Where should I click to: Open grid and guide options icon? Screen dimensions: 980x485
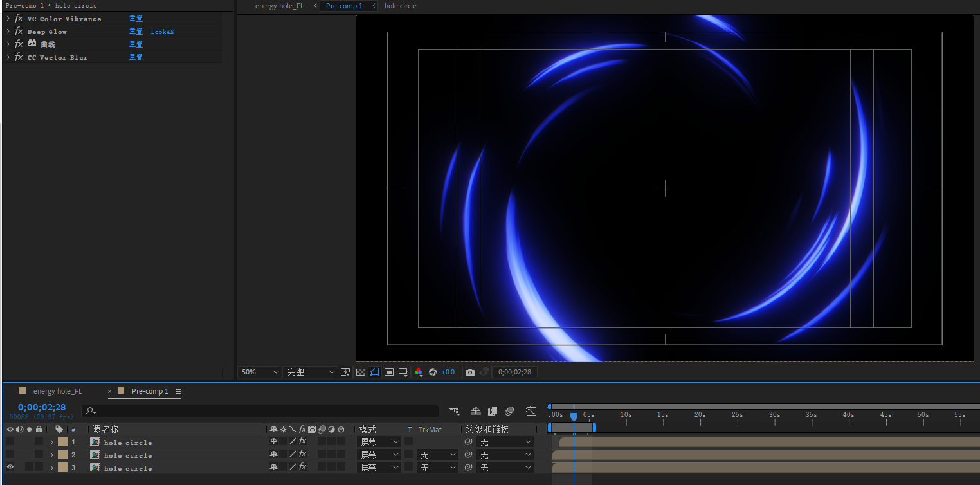tap(403, 372)
